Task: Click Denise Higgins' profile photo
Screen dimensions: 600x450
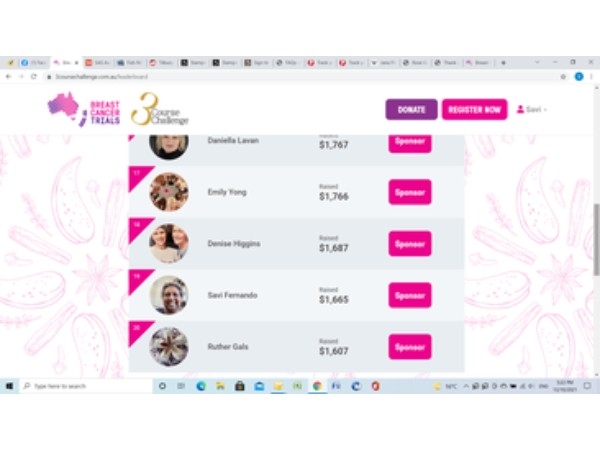Action: point(169,243)
